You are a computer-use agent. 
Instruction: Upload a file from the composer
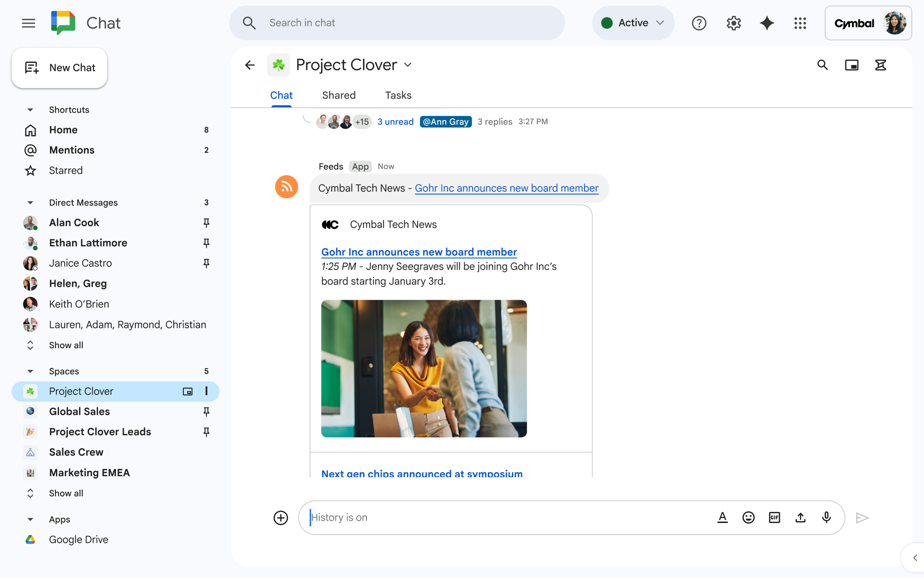pyautogui.click(x=800, y=517)
